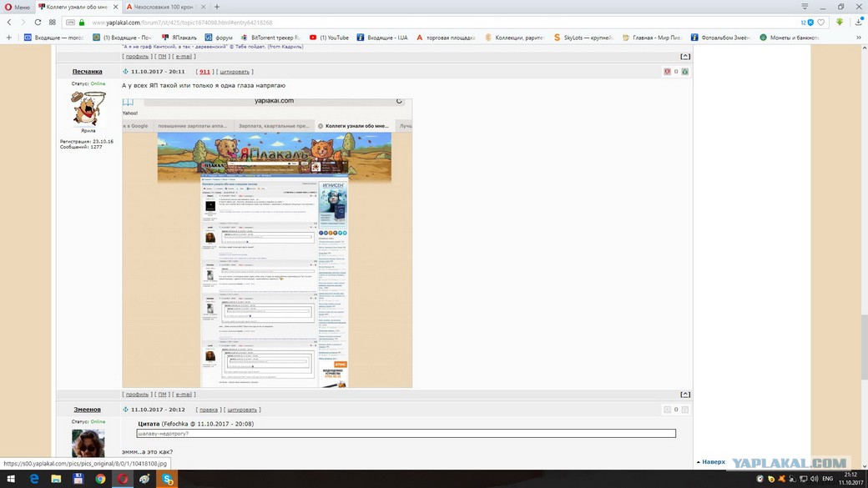The height and width of the screenshot is (488, 868).
Task: Open a new tab with plus button
Action: click(217, 7)
